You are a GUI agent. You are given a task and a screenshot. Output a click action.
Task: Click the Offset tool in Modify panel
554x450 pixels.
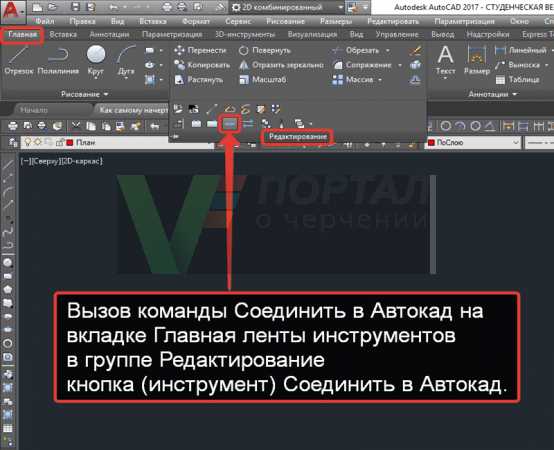[x=415, y=80]
